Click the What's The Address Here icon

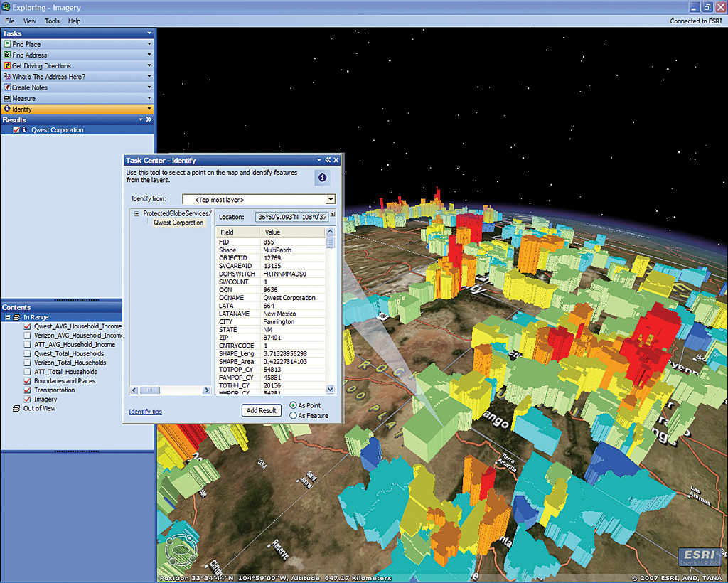pyautogui.click(x=7, y=77)
